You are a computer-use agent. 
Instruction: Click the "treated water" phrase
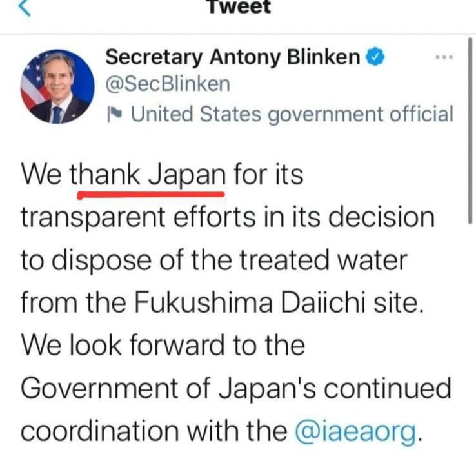[323, 260]
